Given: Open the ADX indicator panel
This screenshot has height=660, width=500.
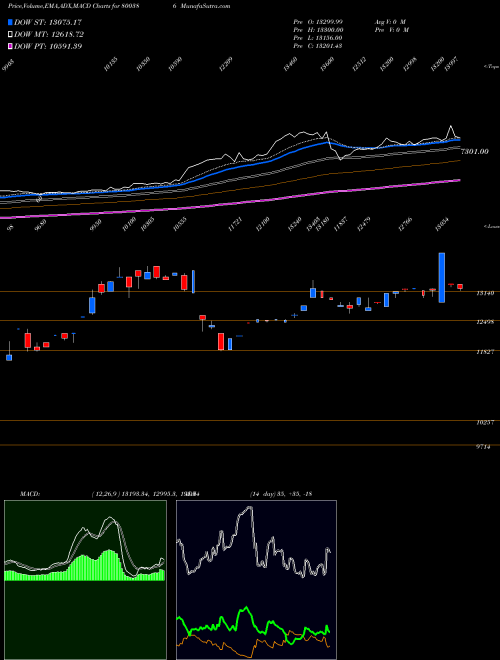Looking at the screenshot, I should [x=256, y=580].
